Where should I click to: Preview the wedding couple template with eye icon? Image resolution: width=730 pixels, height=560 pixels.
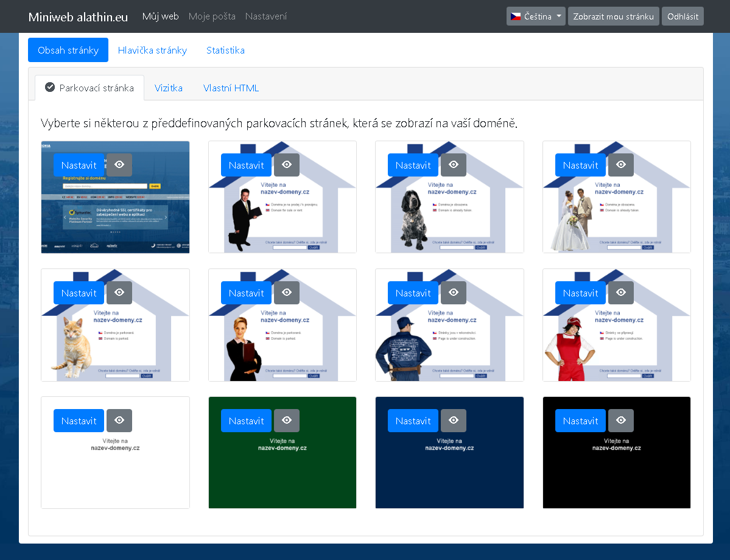pos(620,165)
